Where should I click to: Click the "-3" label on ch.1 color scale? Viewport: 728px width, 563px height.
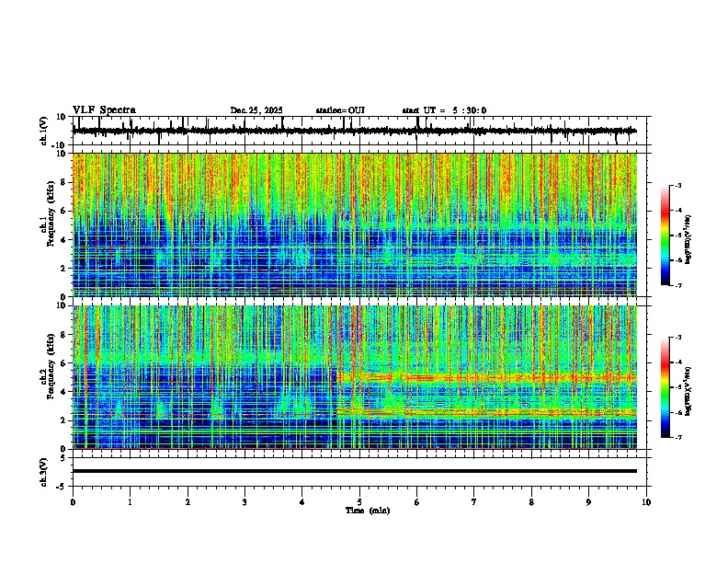(678, 185)
